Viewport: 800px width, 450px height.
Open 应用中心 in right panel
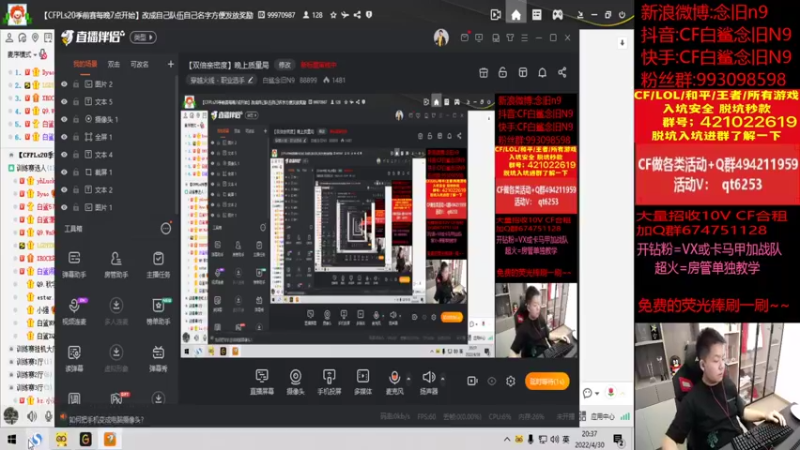pos(602,416)
